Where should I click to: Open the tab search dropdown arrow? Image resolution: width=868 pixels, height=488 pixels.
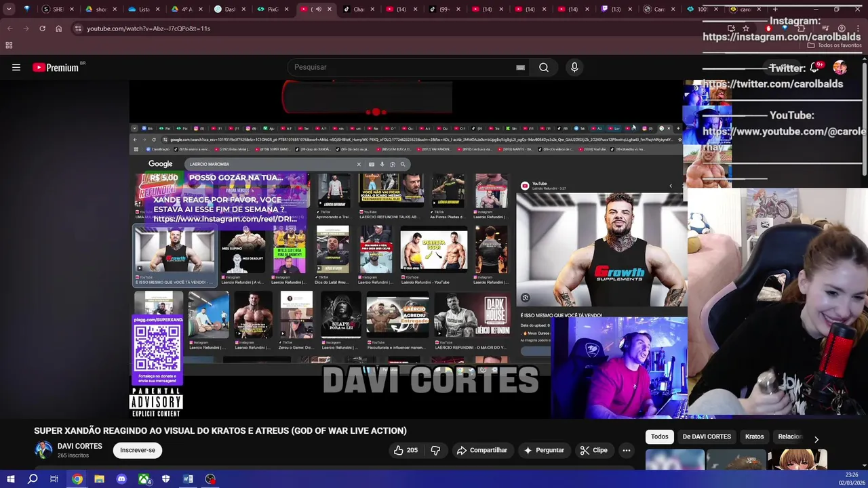[9, 9]
